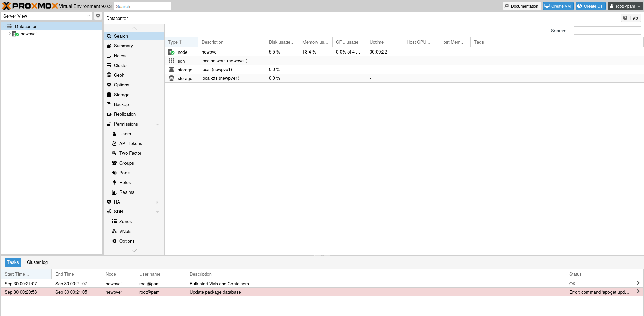Collapse the Permissions submenu
644x316 pixels.
pyautogui.click(x=157, y=124)
